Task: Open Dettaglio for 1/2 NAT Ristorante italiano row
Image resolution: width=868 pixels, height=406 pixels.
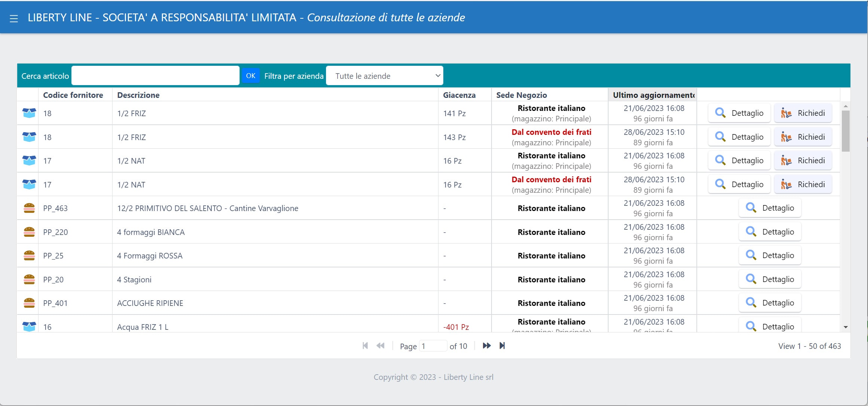Action: coord(739,161)
